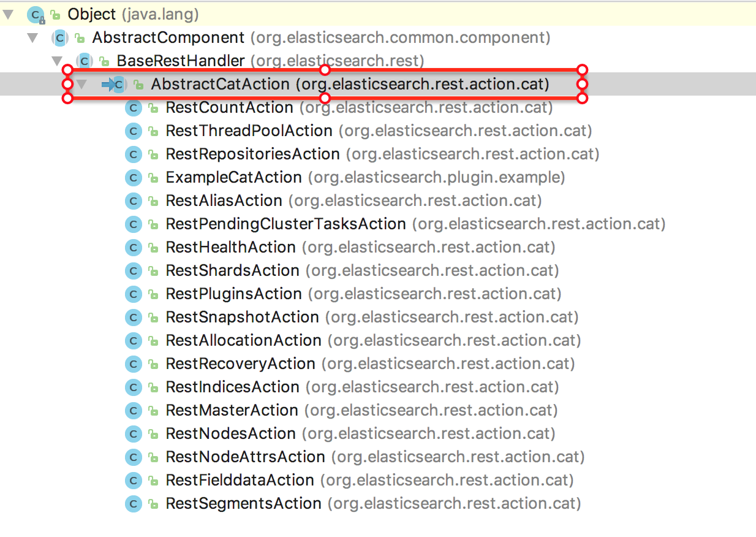Select RestHealthAction in the hierarchy
The height and width of the screenshot is (537, 756).
(360, 248)
